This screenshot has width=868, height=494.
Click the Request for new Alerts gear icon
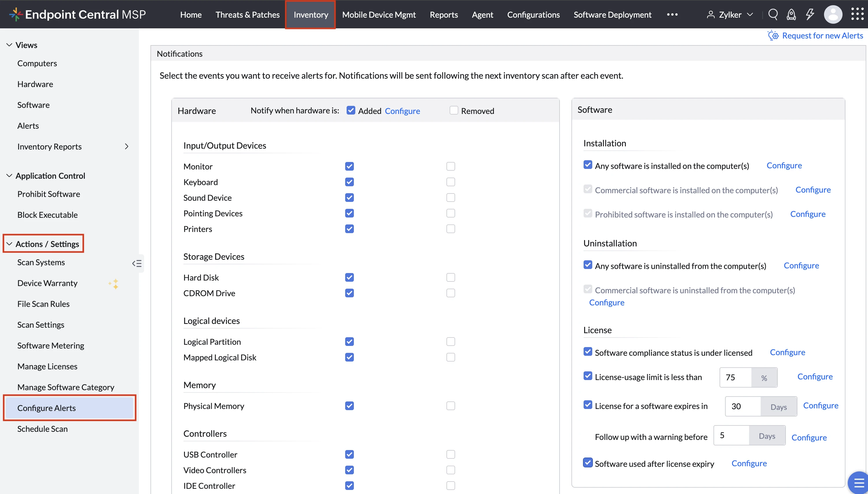coord(773,36)
